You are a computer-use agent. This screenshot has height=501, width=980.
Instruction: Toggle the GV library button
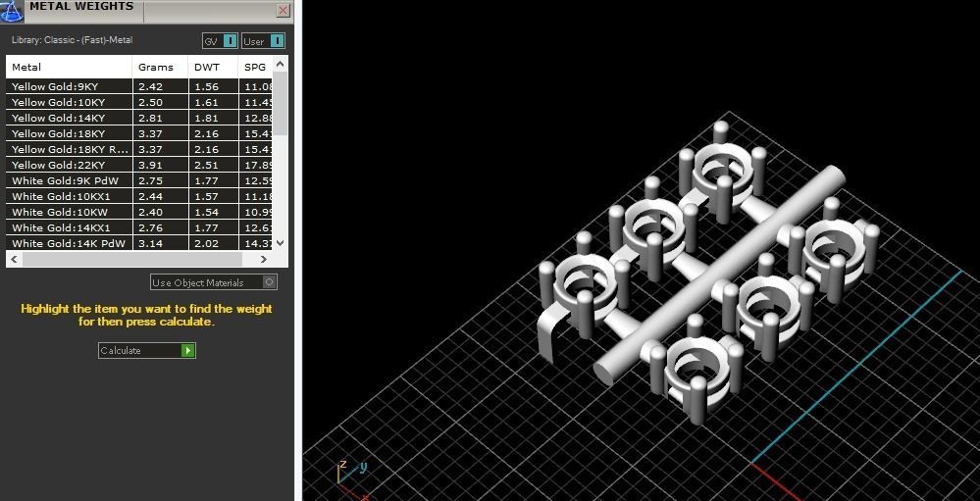tap(220, 41)
